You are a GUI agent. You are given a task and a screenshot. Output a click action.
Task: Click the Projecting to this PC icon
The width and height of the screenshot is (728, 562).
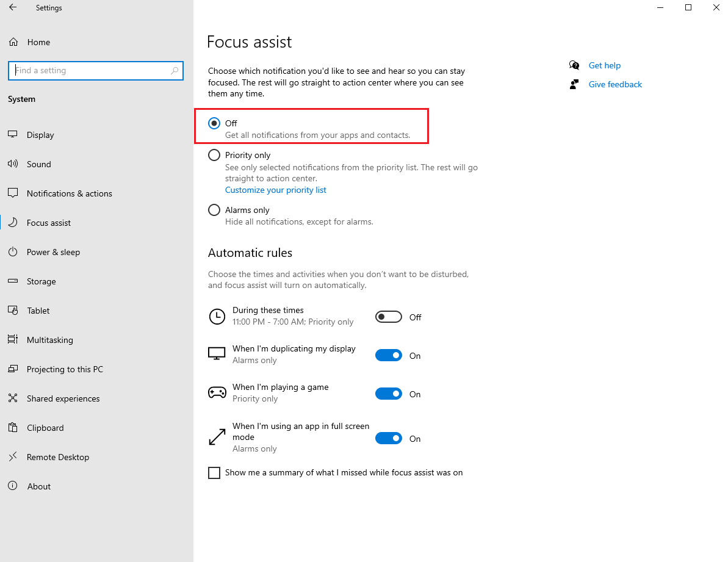click(x=13, y=369)
